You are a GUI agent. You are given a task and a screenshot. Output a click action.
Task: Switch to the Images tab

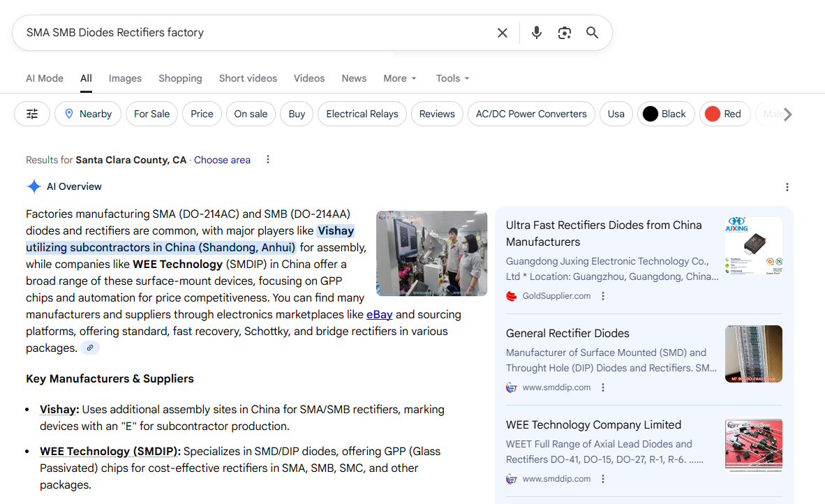pos(125,78)
